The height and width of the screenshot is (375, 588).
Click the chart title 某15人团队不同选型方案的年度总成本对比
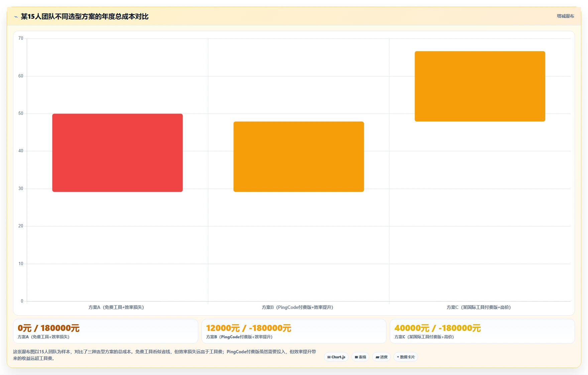tap(85, 17)
